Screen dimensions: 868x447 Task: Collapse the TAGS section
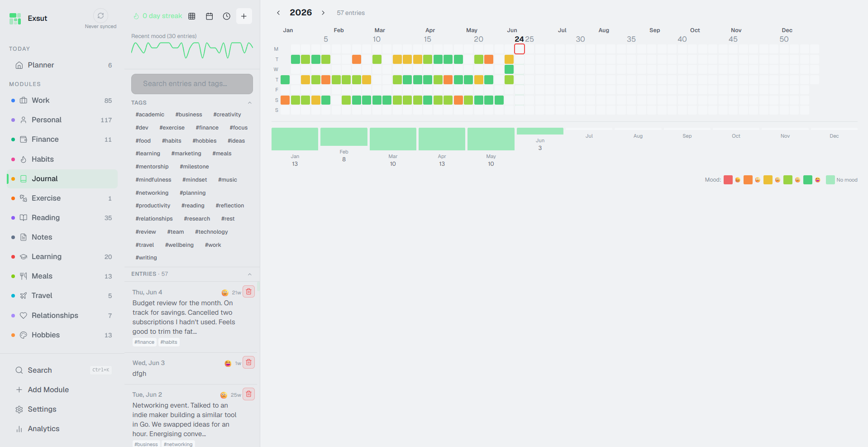pyautogui.click(x=249, y=103)
